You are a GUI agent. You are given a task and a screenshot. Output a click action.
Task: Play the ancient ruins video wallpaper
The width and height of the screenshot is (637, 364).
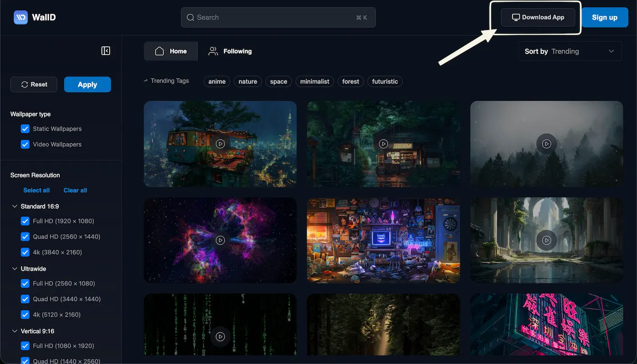(x=546, y=240)
